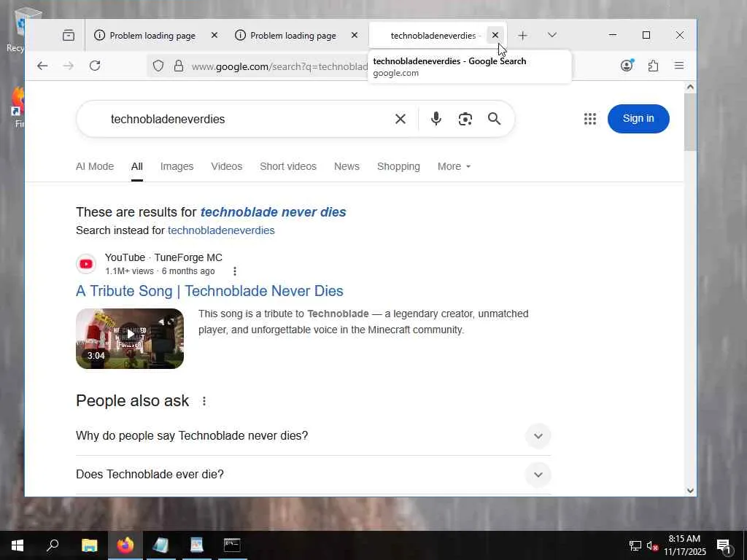Search by image with camera icon
Viewport: 747px width, 560px height.
pos(465,119)
